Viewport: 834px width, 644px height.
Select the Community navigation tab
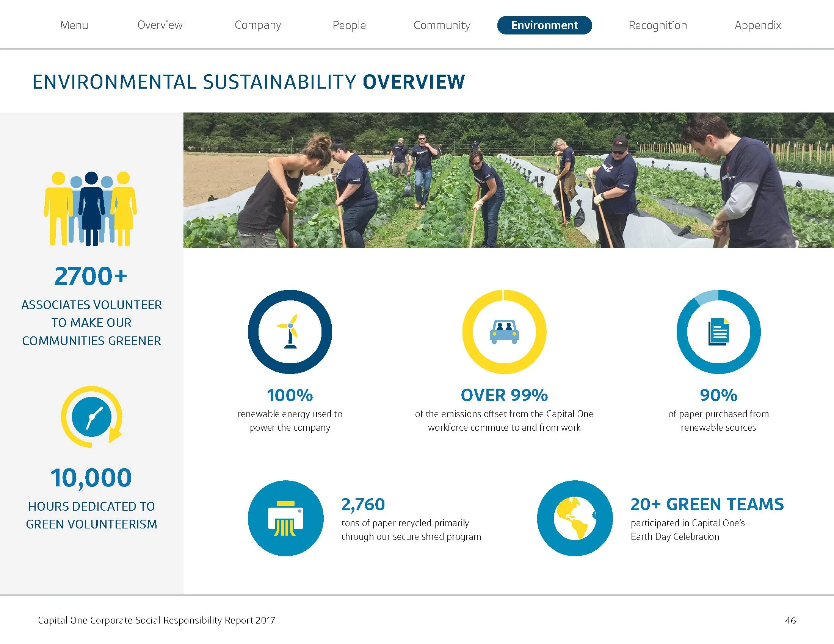[442, 25]
